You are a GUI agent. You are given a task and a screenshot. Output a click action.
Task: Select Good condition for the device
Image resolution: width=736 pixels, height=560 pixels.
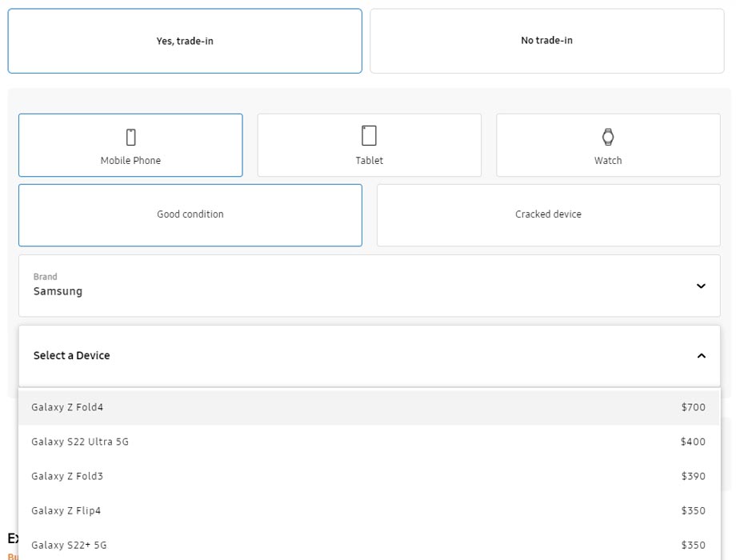190,215
